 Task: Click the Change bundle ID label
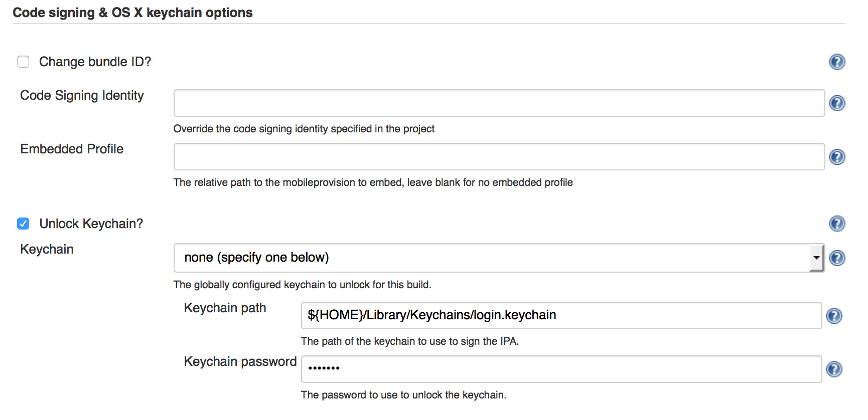[x=95, y=61]
